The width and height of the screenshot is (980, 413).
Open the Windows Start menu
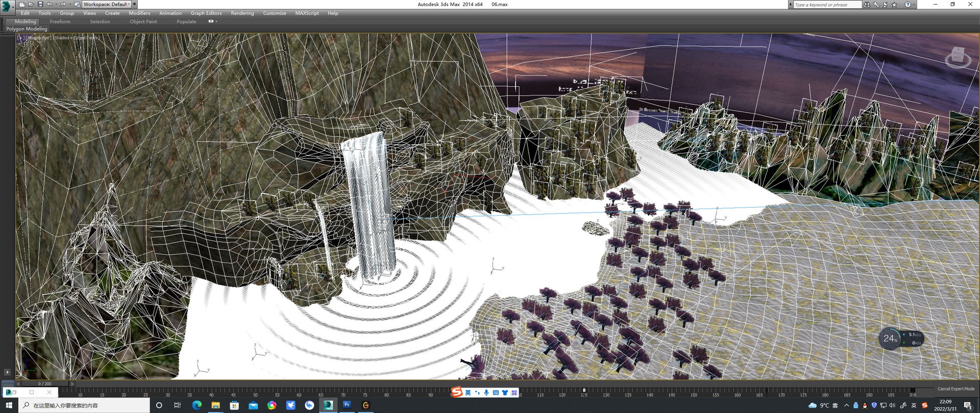[9, 405]
